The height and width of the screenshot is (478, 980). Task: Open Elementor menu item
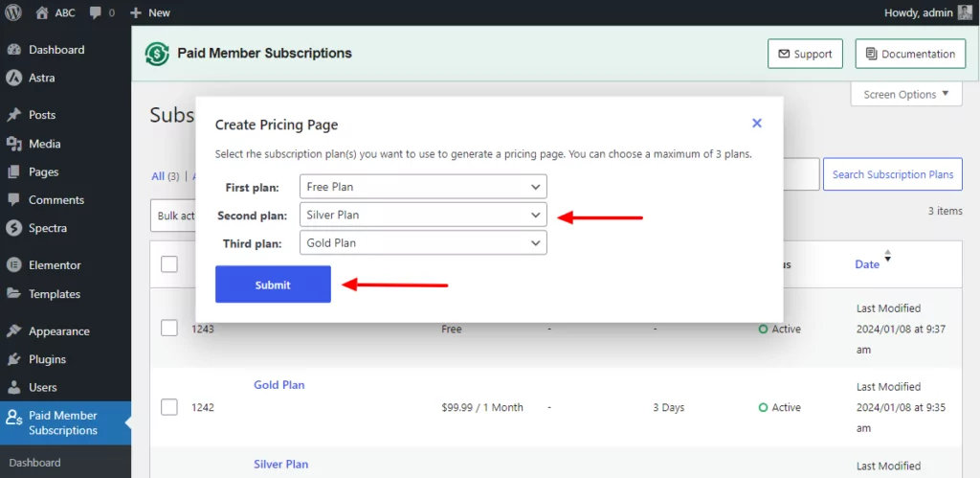[x=55, y=265]
